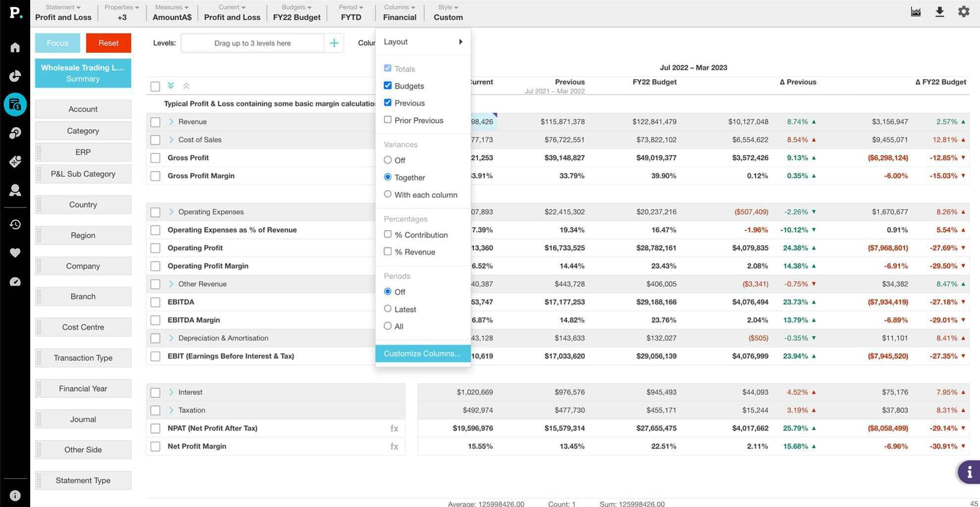Click the download icon in the top bar
Viewport: 980px width, 507px height.
[x=939, y=12]
